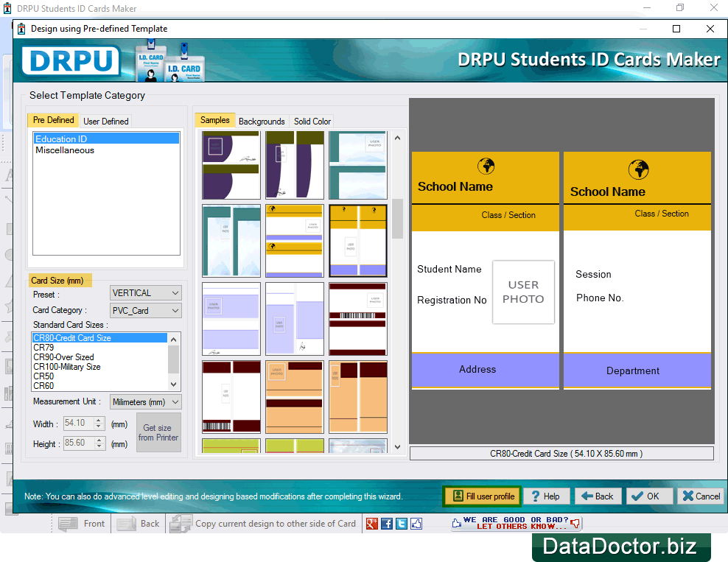Click the Width input field
728x562 pixels.
[x=79, y=423]
